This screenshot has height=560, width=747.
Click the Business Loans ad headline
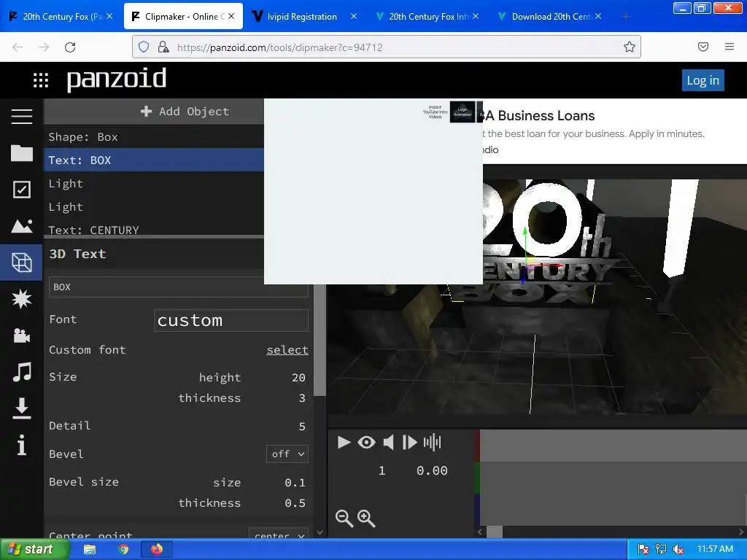pos(540,116)
